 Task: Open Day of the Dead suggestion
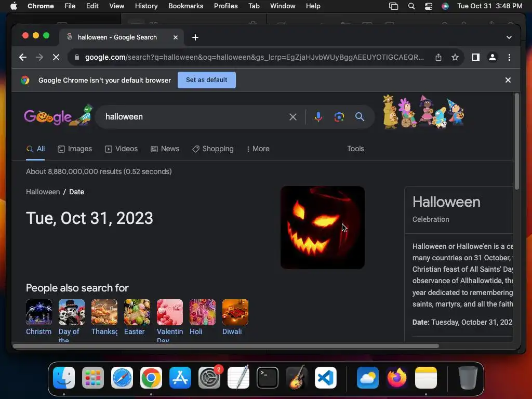[x=72, y=320]
